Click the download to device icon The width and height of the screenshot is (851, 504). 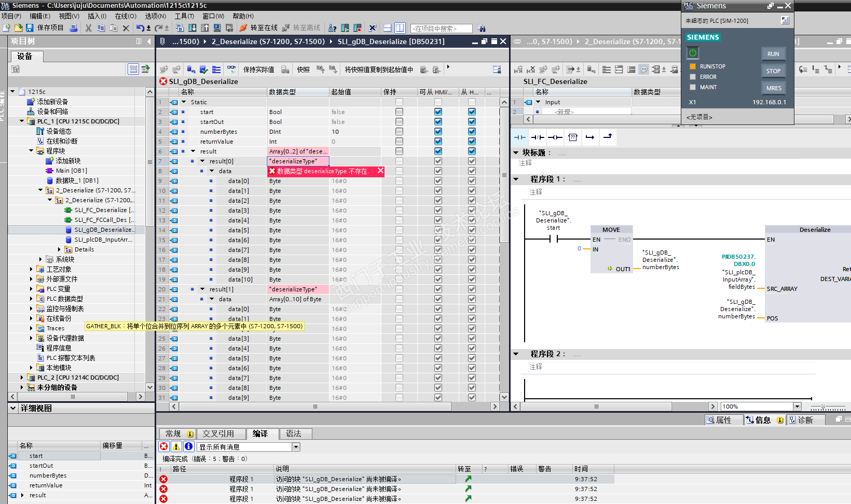[193, 27]
